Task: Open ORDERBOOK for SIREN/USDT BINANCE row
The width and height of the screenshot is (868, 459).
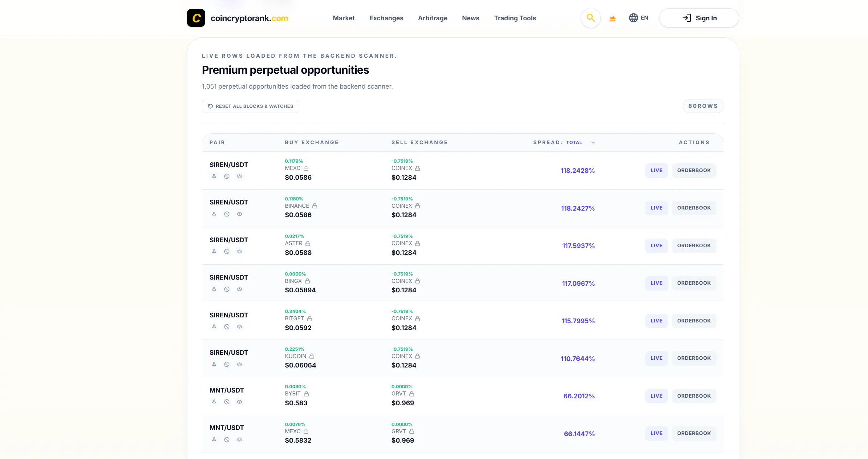Action: point(694,208)
